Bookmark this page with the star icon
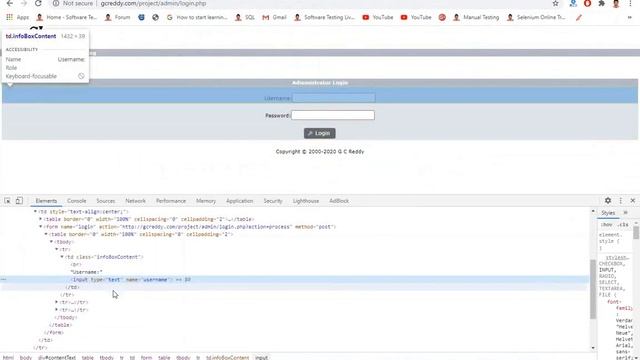 click(556, 3)
